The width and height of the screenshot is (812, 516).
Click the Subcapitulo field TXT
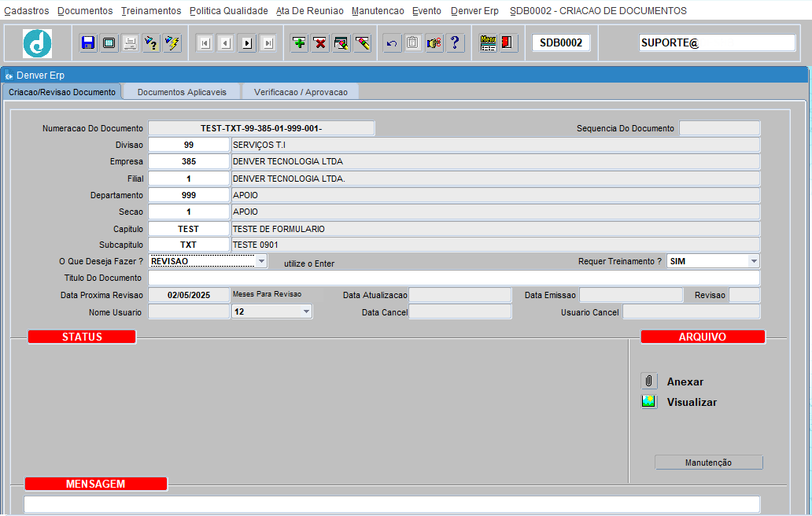(189, 245)
